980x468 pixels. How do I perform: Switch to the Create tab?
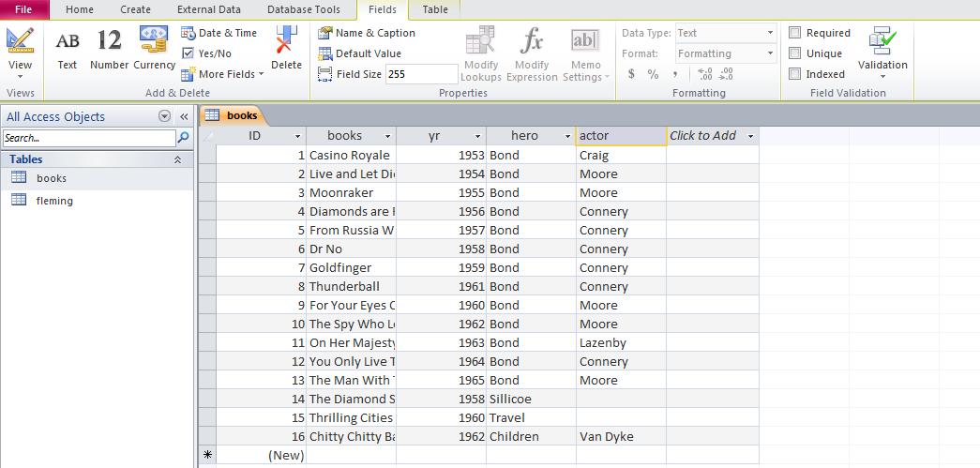coord(136,9)
